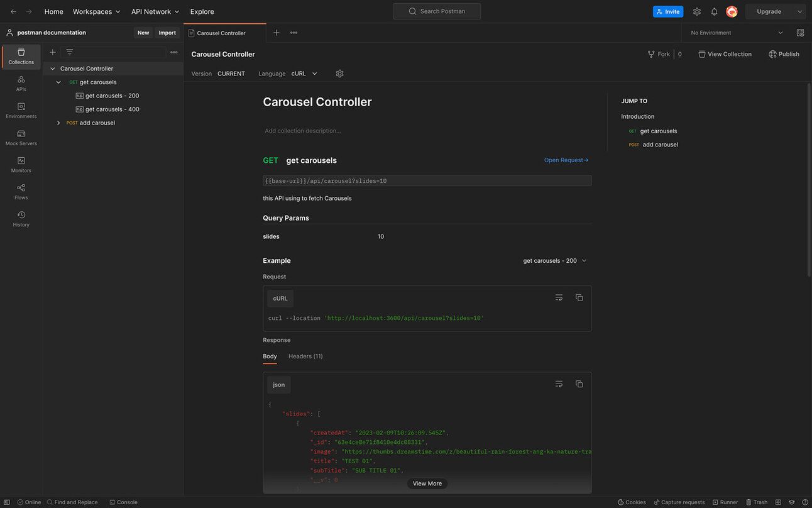Open the Workspaces menu

pyautogui.click(x=96, y=11)
